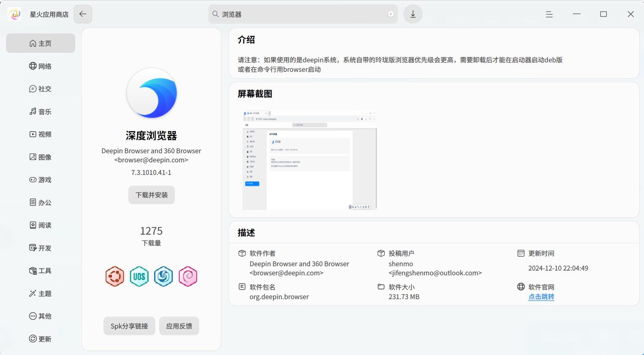Image resolution: width=644 pixels, height=355 pixels.
Task: Go back with the arrow button
Action: click(83, 14)
